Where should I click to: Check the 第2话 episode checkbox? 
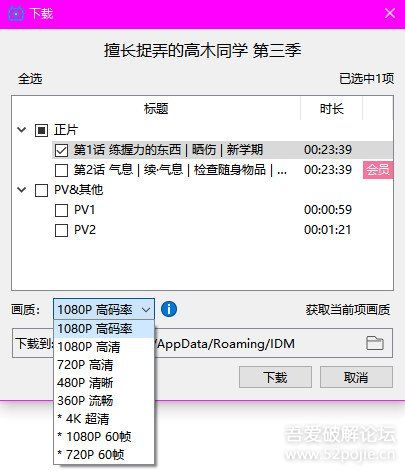pos(61,170)
